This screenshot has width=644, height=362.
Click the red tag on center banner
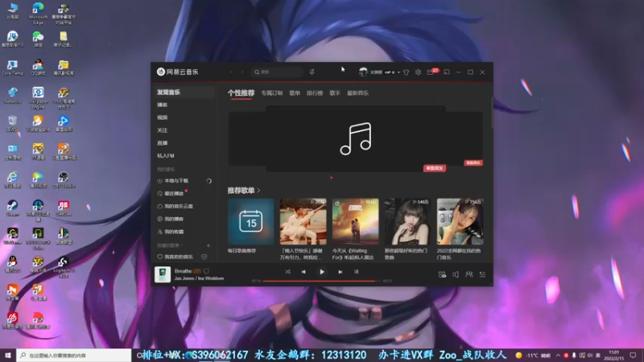coord(435,168)
